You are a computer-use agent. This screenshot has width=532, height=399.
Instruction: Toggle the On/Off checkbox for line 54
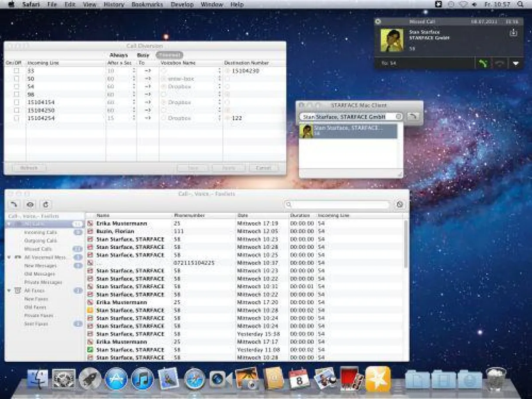(16, 86)
